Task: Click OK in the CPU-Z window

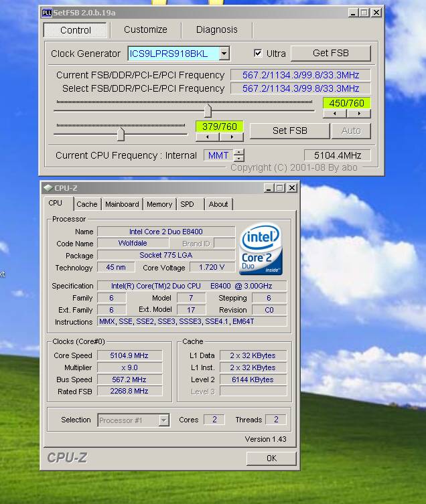Action: point(271,458)
